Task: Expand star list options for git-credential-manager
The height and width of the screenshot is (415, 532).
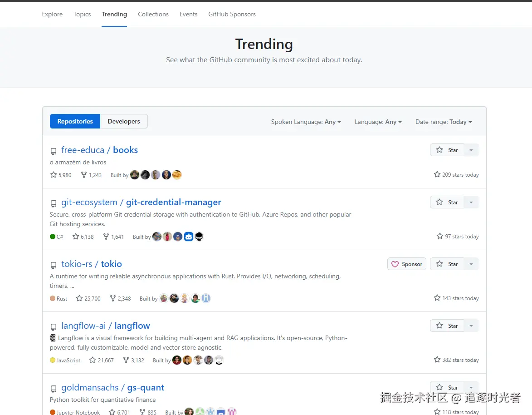Action: 471,203
